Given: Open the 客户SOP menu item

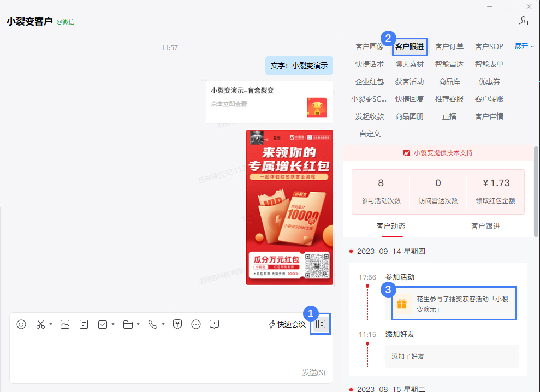Looking at the screenshot, I should [489, 46].
